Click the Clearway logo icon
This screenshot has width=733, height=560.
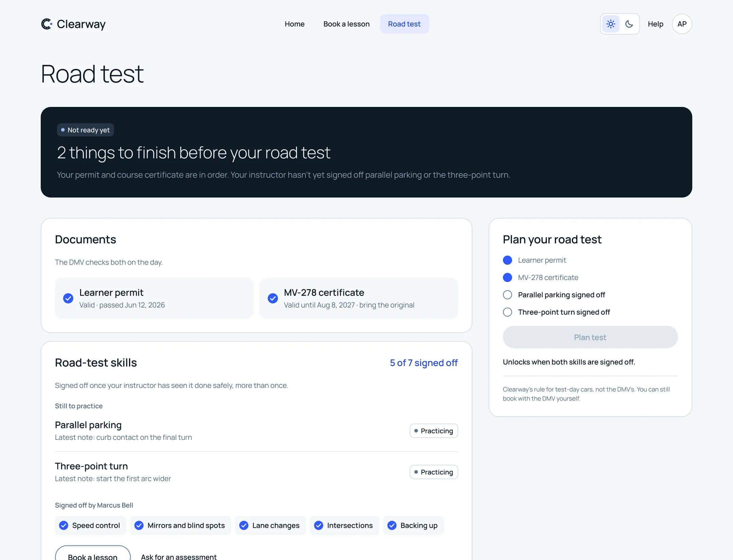point(47,24)
